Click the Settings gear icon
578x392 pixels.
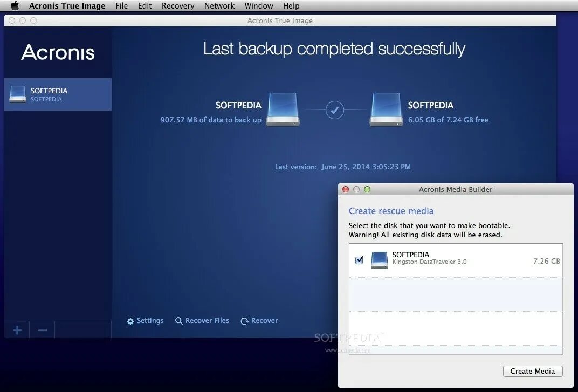(130, 321)
